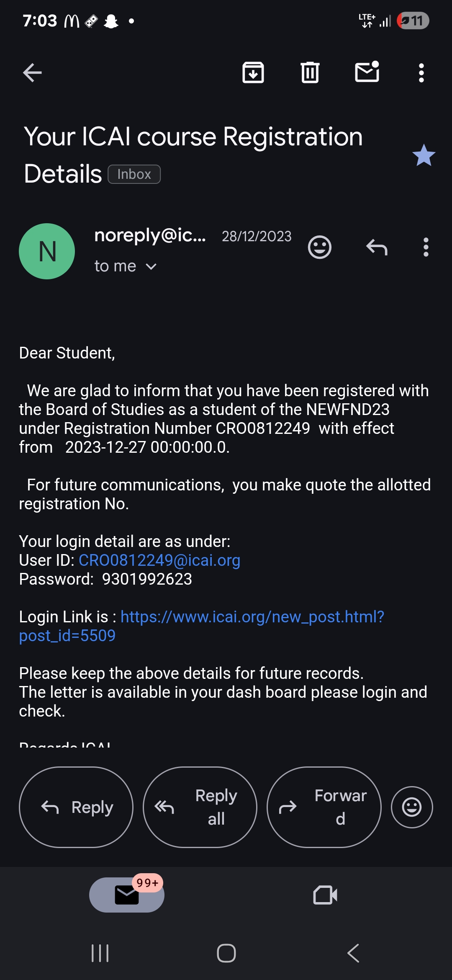The width and height of the screenshot is (452, 980).
Task: Toggle the star on this email
Action: tap(424, 155)
